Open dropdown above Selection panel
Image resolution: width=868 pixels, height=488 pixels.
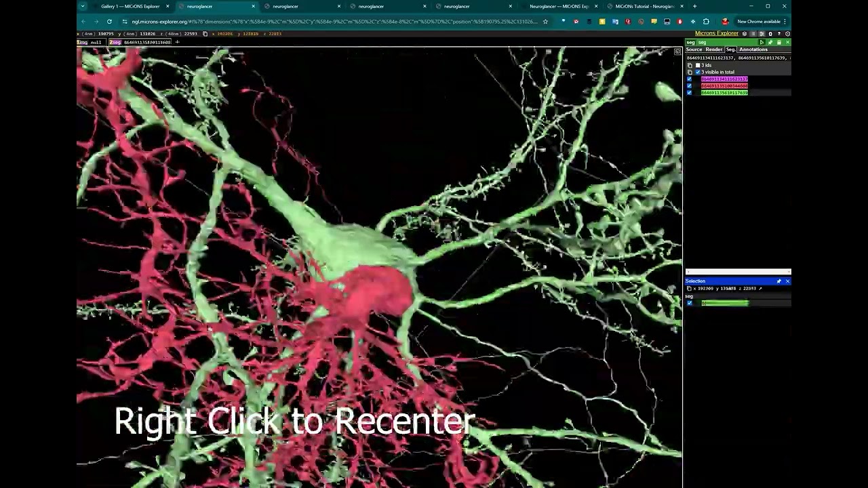738,272
